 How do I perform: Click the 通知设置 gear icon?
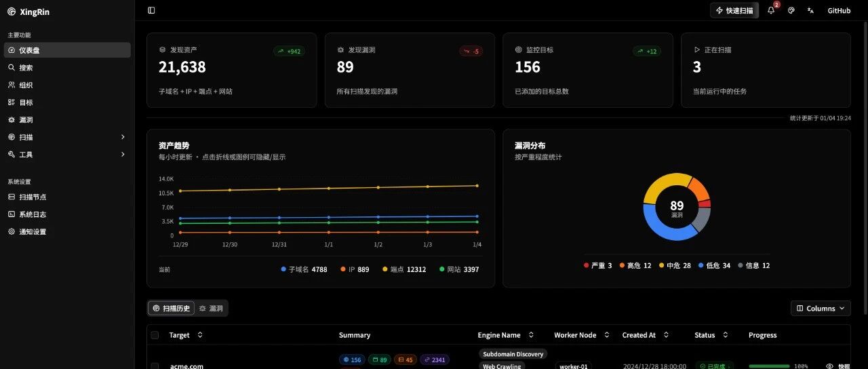(12, 232)
